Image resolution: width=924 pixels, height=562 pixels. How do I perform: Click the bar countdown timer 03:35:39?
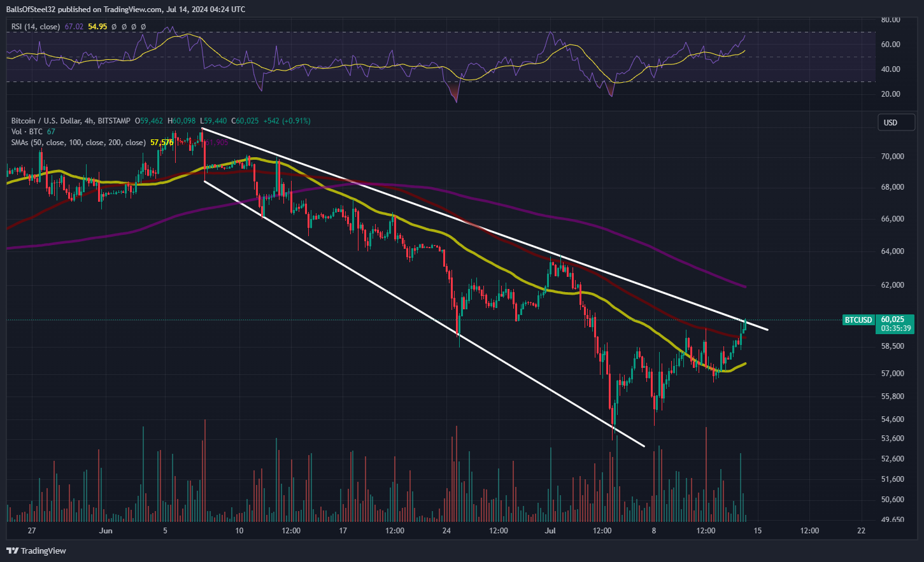(x=895, y=328)
